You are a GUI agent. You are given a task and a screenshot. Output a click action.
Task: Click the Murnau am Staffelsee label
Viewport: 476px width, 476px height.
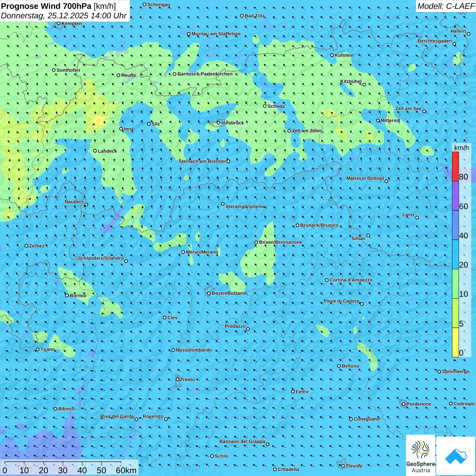(216, 34)
